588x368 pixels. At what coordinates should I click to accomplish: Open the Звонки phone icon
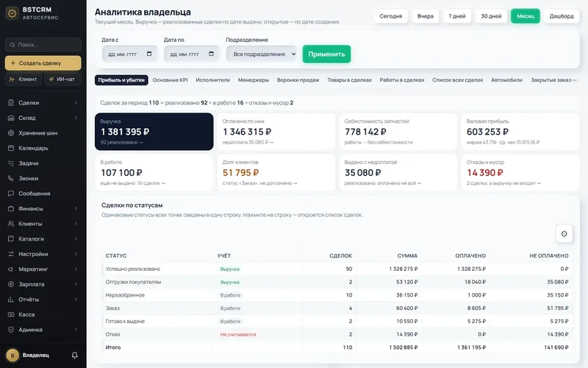pos(11,178)
